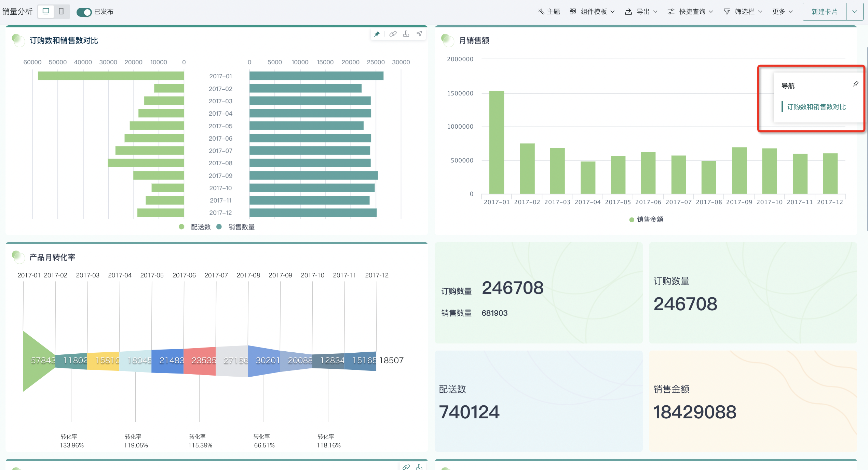Click the 新建卡片 button
The width and height of the screenshot is (868, 470).
(x=824, y=12)
